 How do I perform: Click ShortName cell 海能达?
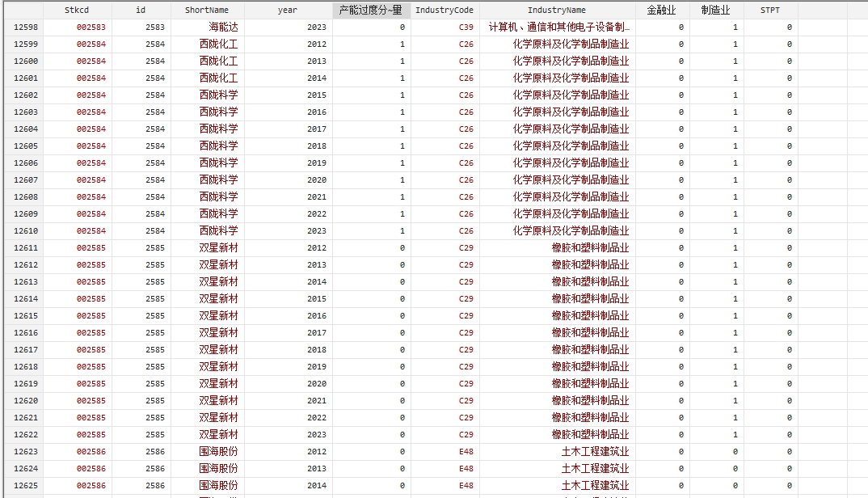(223, 27)
